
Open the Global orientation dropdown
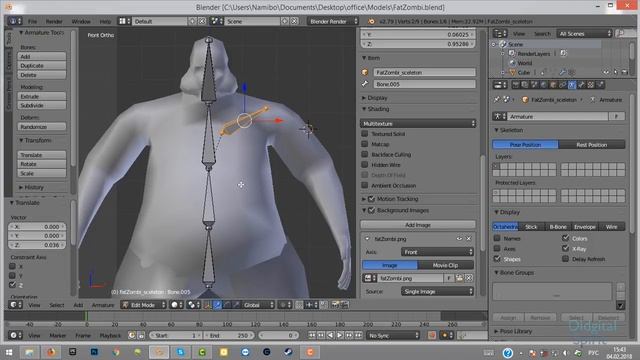pyautogui.click(x=258, y=305)
